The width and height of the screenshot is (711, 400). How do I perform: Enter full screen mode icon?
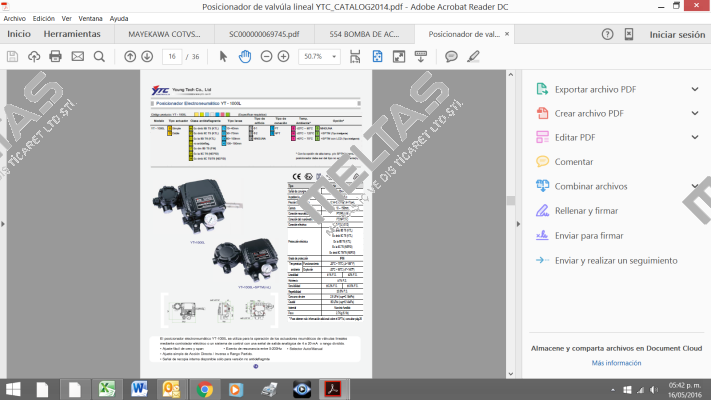pos(399,57)
